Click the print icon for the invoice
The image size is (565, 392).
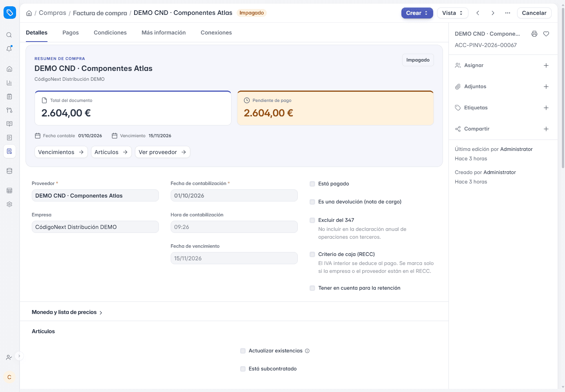point(534,34)
